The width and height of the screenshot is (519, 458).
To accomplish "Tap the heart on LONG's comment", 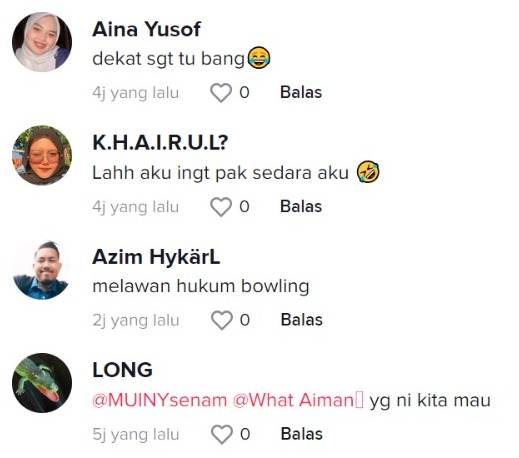I will coord(222,434).
